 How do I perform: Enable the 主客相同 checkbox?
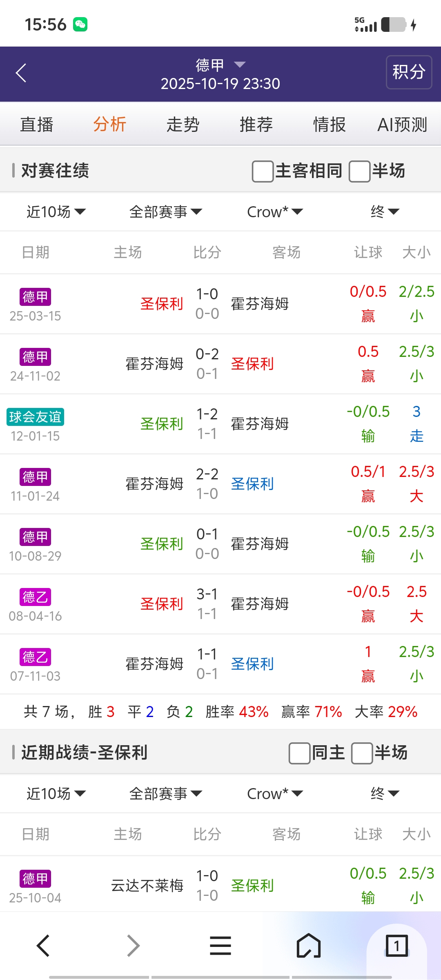tap(263, 171)
